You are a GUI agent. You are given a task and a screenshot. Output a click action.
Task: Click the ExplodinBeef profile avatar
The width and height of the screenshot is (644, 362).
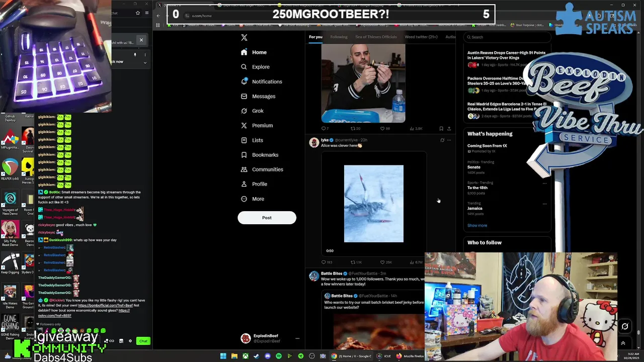pyautogui.click(x=246, y=338)
